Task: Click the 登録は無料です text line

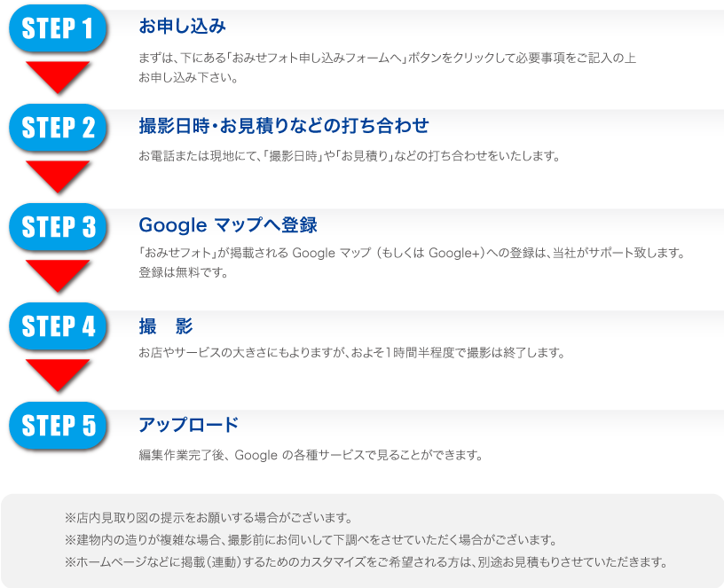Action: [x=184, y=272]
